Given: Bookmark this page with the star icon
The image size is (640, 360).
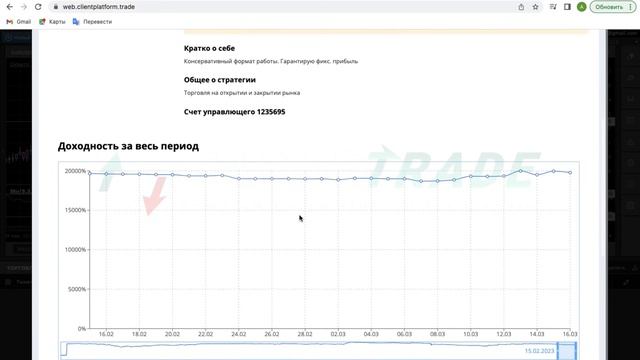Looking at the screenshot, I should pyautogui.click(x=536, y=7).
